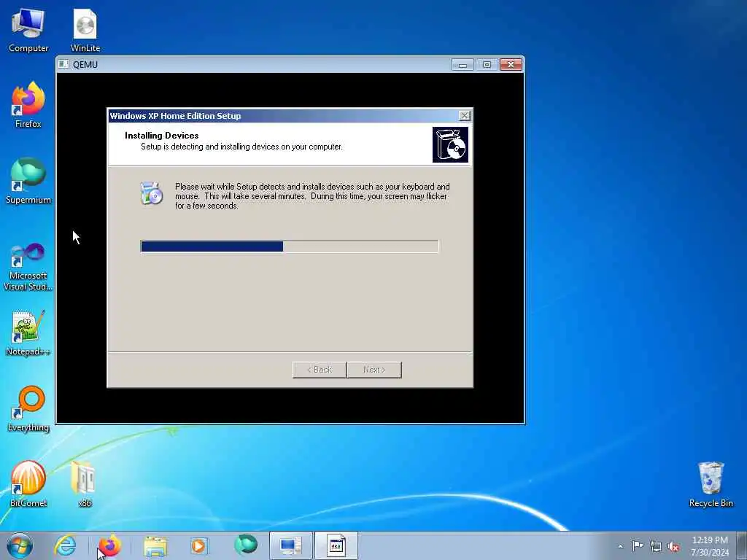The height and width of the screenshot is (560, 747).
Task: Open the clock showing 12:19 PM
Action: 710,545
